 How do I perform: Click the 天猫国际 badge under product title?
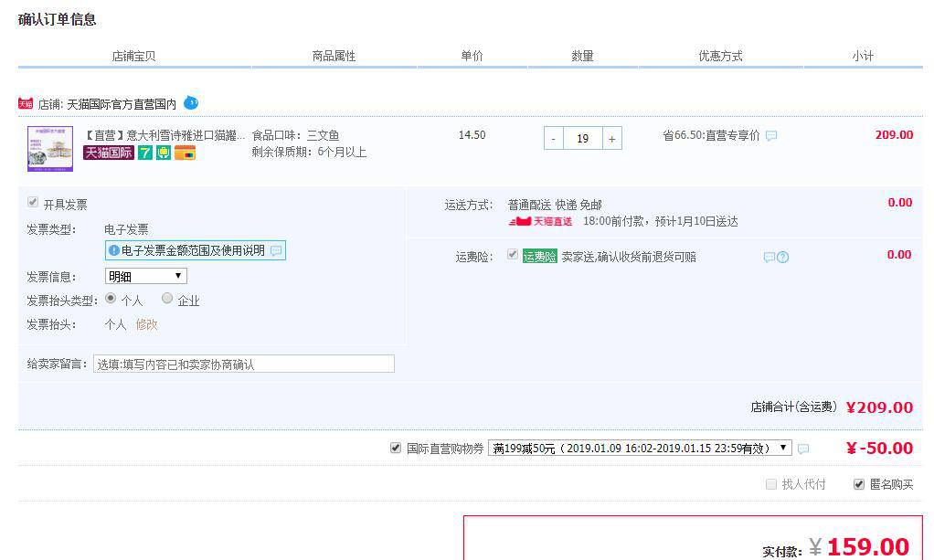click(109, 153)
